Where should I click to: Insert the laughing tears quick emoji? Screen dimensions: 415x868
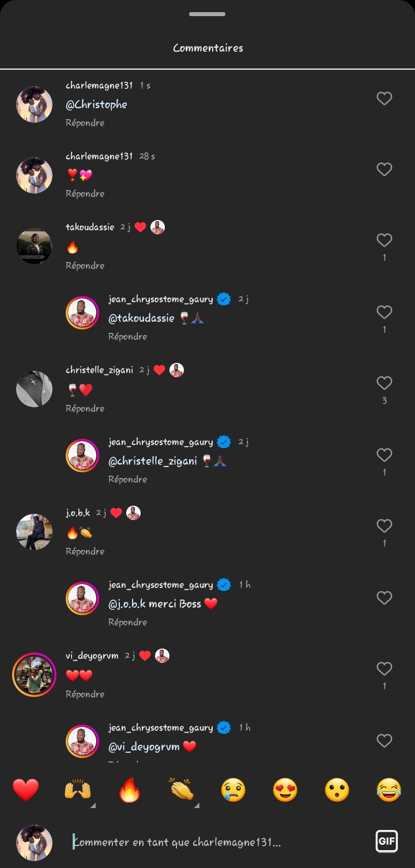(x=389, y=790)
